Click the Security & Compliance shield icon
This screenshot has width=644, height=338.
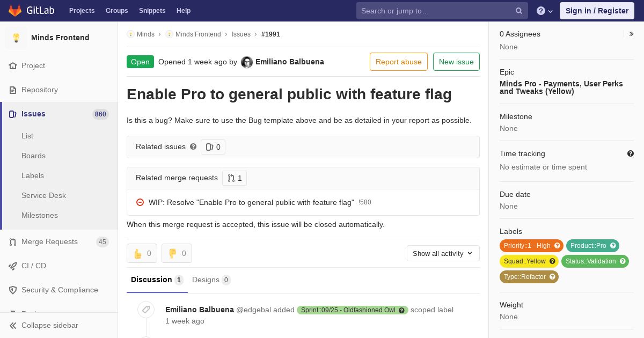coord(13,290)
